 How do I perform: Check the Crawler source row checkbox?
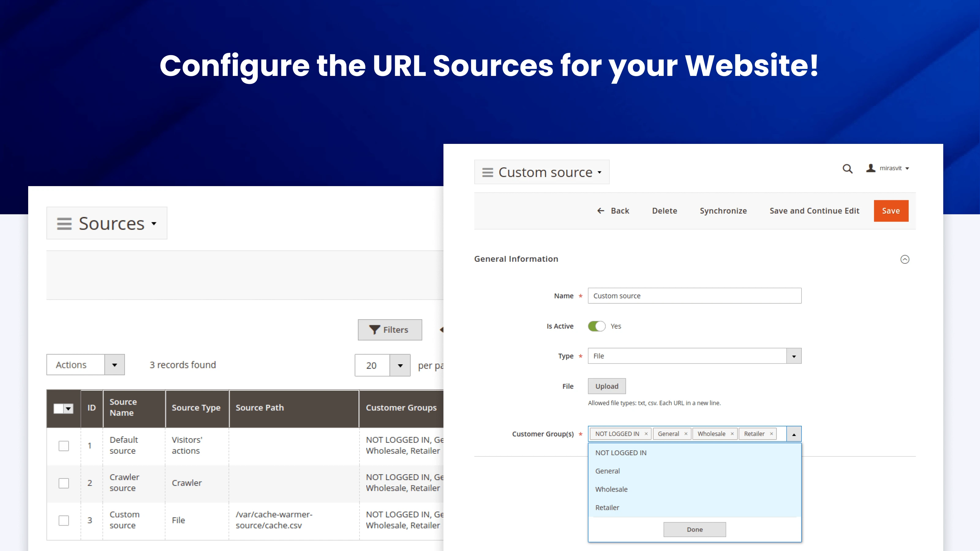click(x=64, y=483)
